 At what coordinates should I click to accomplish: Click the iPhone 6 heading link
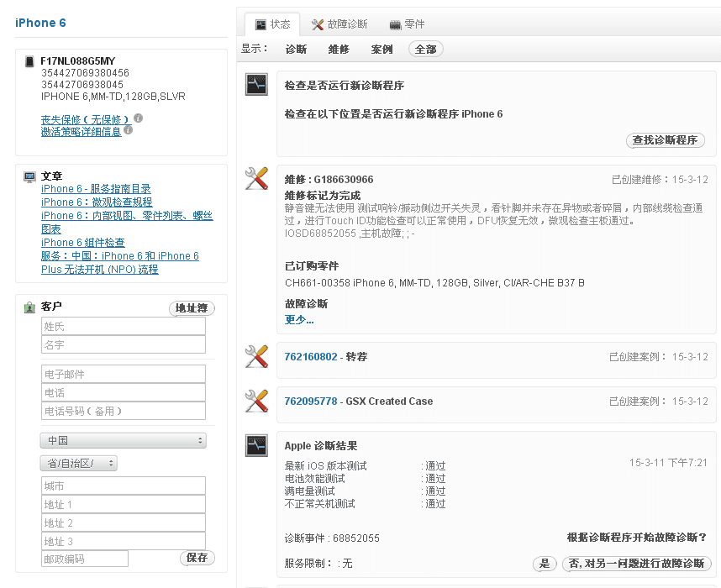[40, 23]
